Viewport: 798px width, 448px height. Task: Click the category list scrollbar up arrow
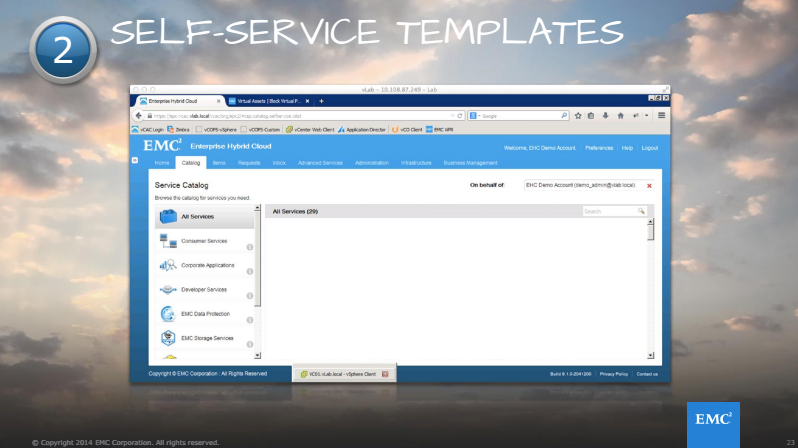coord(258,208)
